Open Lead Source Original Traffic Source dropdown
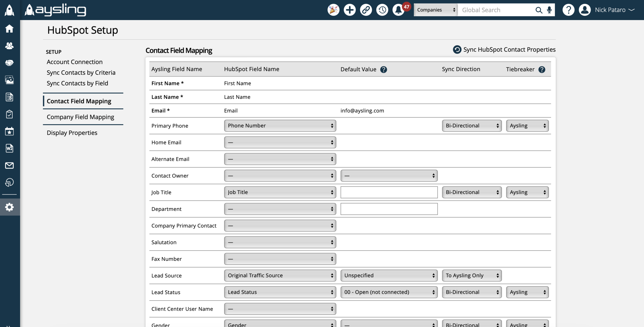The width and height of the screenshot is (644, 327). pos(280,275)
